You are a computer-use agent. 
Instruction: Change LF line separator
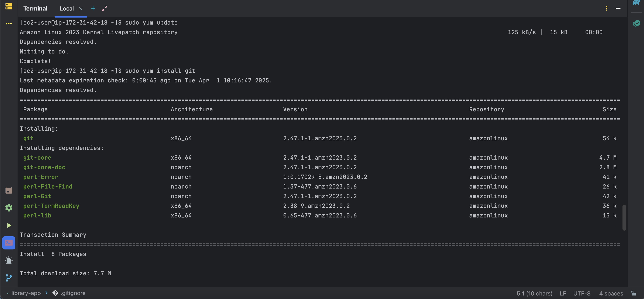tap(563, 293)
